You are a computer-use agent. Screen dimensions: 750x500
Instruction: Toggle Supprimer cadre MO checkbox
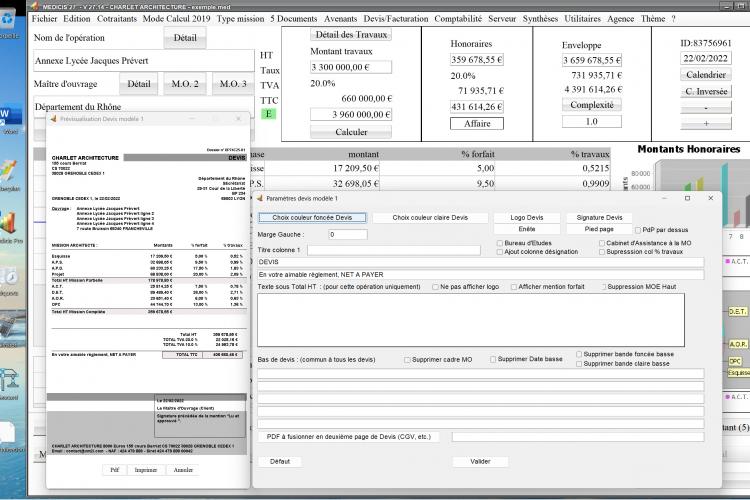coord(407,360)
